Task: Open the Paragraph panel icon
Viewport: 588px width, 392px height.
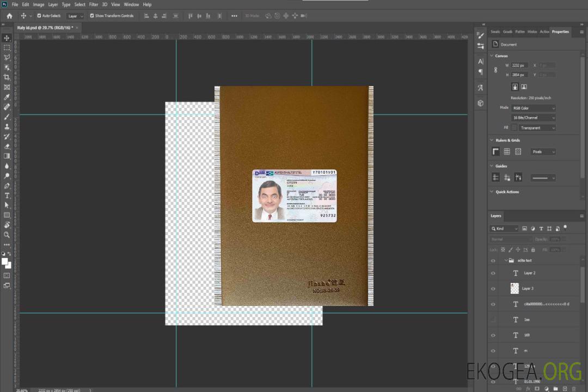Action: [480, 72]
